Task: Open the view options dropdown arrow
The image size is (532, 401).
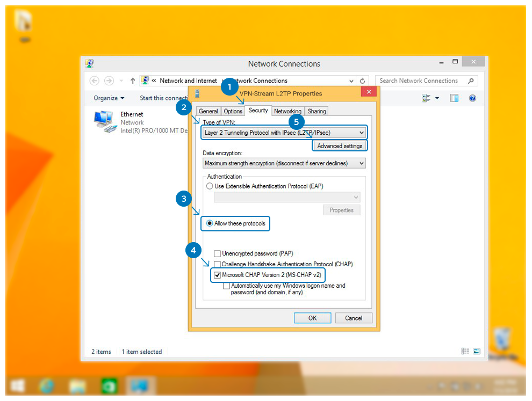Action: 437,98
